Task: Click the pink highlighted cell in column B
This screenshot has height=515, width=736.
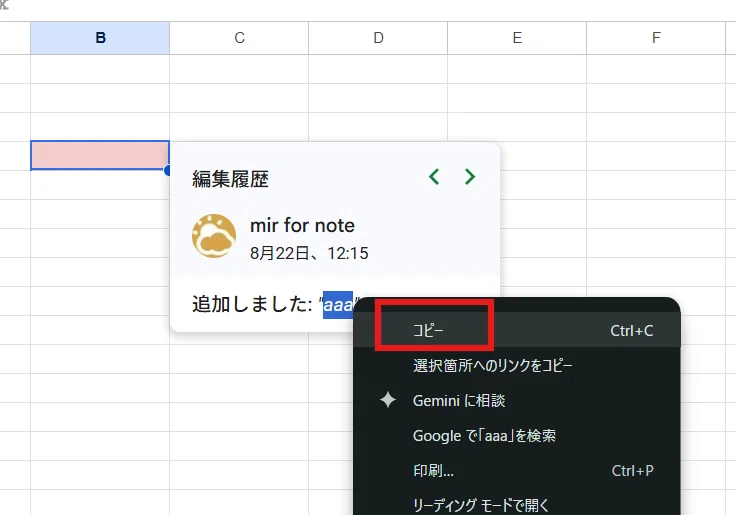Action: coord(100,155)
